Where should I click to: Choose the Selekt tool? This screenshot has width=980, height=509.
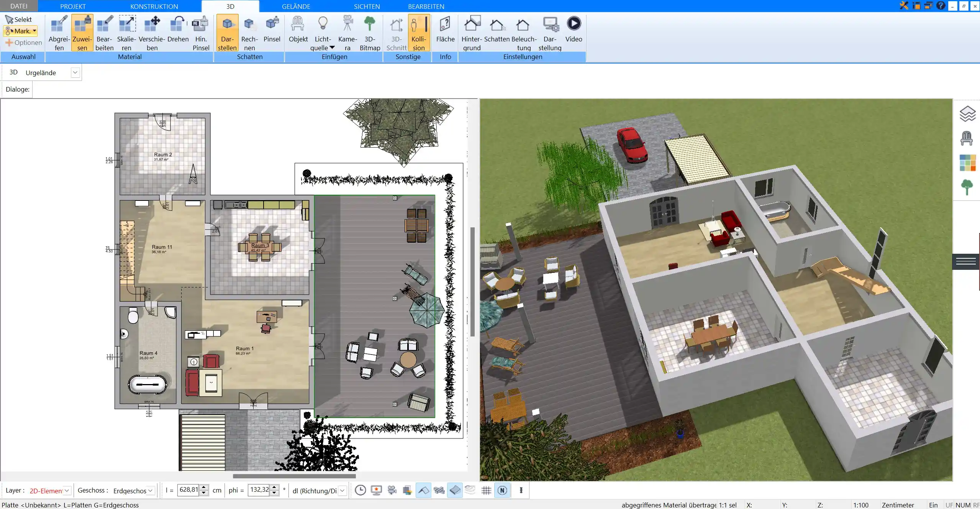(19, 20)
